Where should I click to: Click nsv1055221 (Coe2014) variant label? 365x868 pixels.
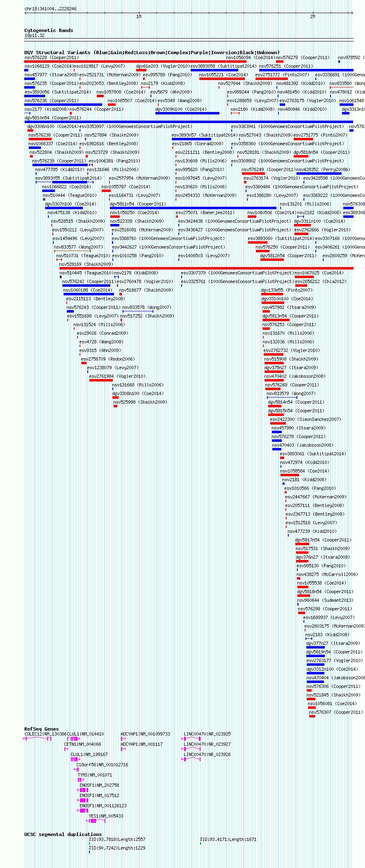(224, 75)
